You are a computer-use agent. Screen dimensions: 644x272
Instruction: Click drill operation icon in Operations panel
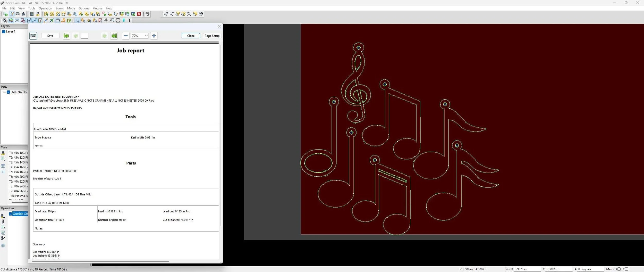pos(3,221)
